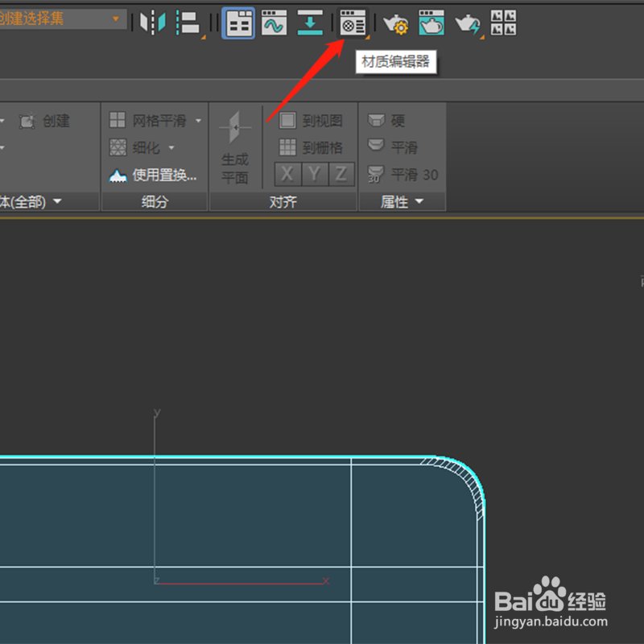The height and width of the screenshot is (644, 644).
Task: Open the Rendered Frame Window icon
Action: 431,23
